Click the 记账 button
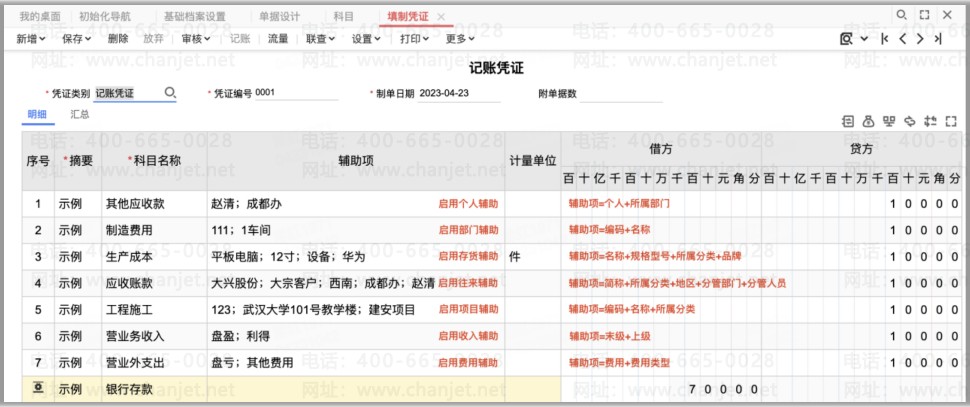This screenshot has width=970, height=407. [240, 39]
